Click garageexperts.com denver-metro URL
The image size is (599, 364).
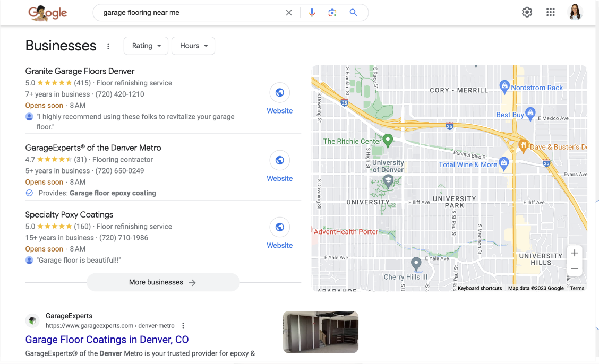click(110, 326)
